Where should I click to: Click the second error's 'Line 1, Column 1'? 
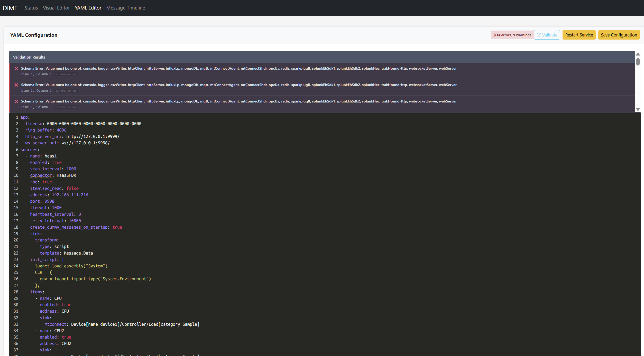point(36,91)
